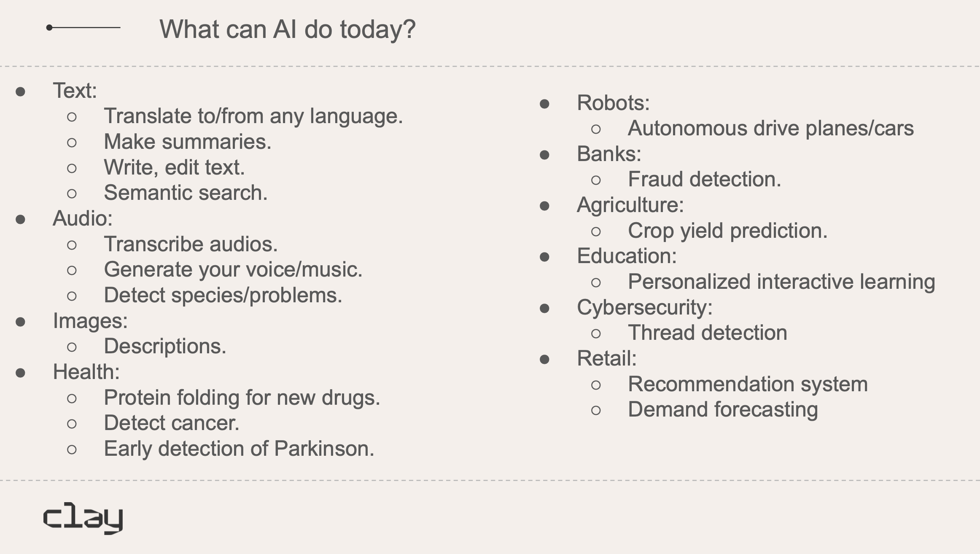The height and width of the screenshot is (554, 980).
Task: Click 'Translate to/from any language.' line
Action: pyautogui.click(x=253, y=116)
